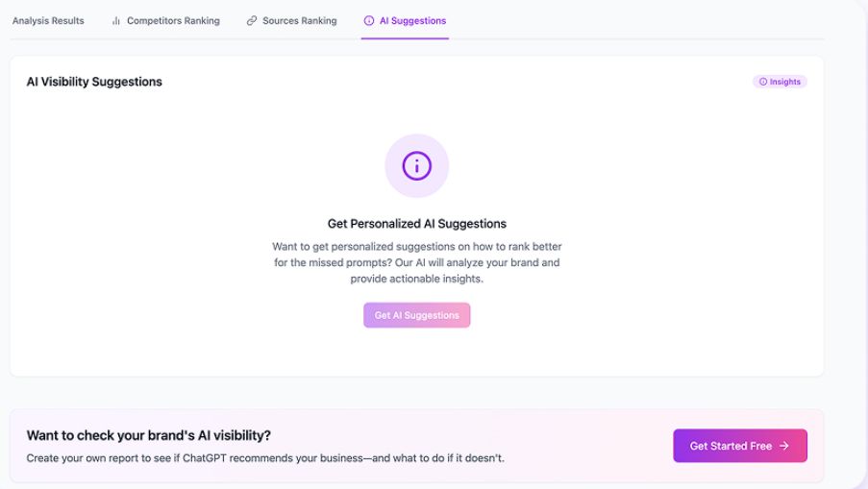The width and height of the screenshot is (868, 489).
Task: Click the Get Personalized AI Suggestions heading
Action: (x=416, y=224)
